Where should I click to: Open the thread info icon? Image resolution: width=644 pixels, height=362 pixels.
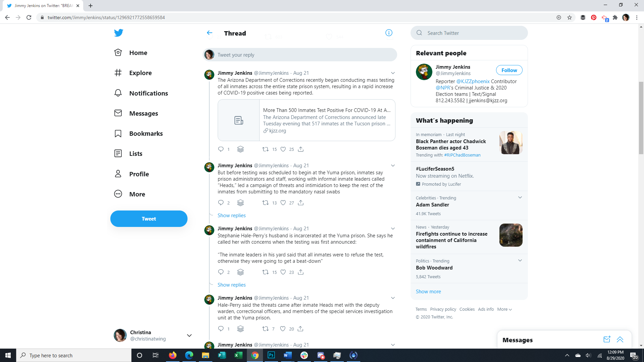click(x=389, y=33)
